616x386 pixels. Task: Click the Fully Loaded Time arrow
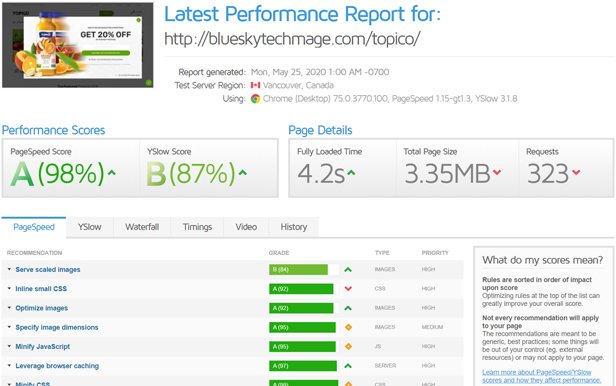pyautogui.click(x=351, y=172)
